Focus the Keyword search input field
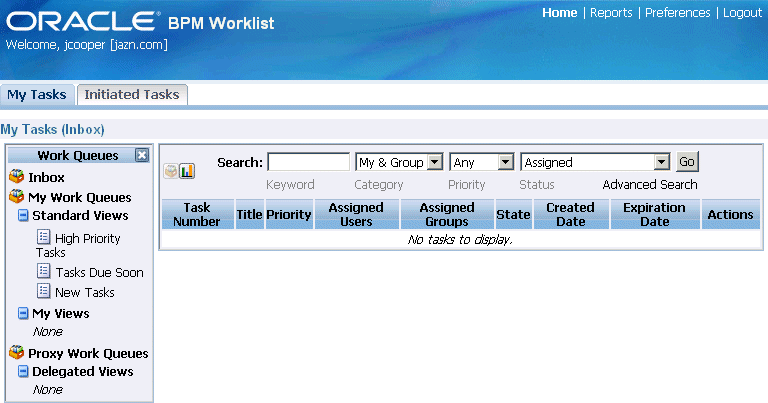Viewport: 768px width, 403px height. [309, 162]
